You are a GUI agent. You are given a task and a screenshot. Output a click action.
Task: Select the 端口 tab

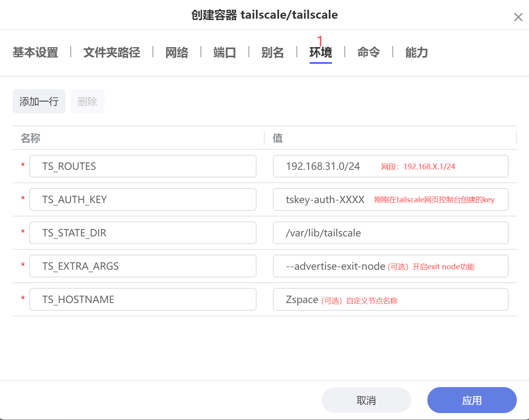[225, 52]
